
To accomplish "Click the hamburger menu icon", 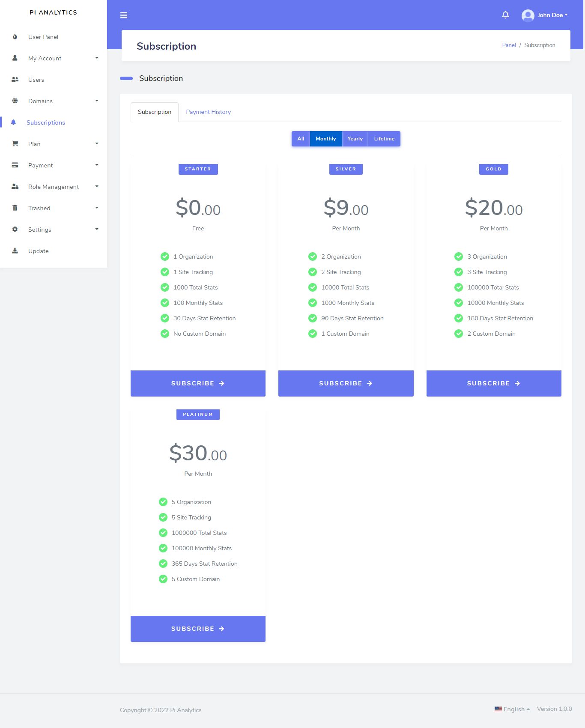I will tap(124, 15).
